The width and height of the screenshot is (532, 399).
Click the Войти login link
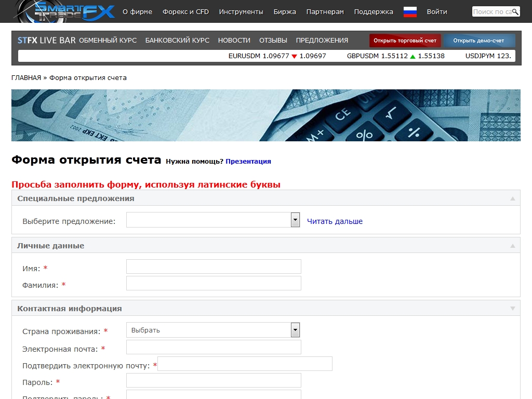[436, 12]
